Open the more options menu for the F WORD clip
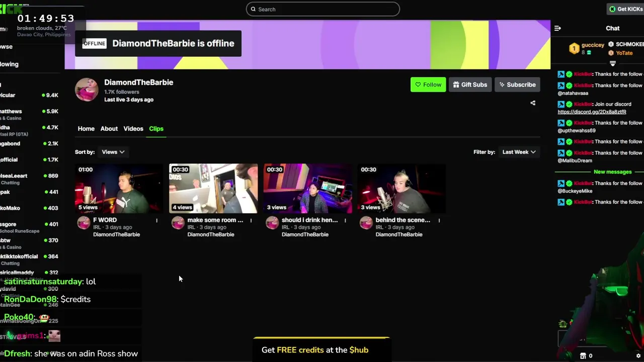The image size is (644, 362). tap(156, 220)
